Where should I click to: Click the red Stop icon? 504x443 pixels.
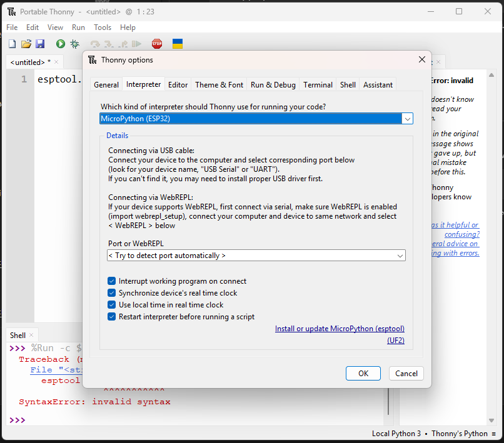[x=157, y=44]
